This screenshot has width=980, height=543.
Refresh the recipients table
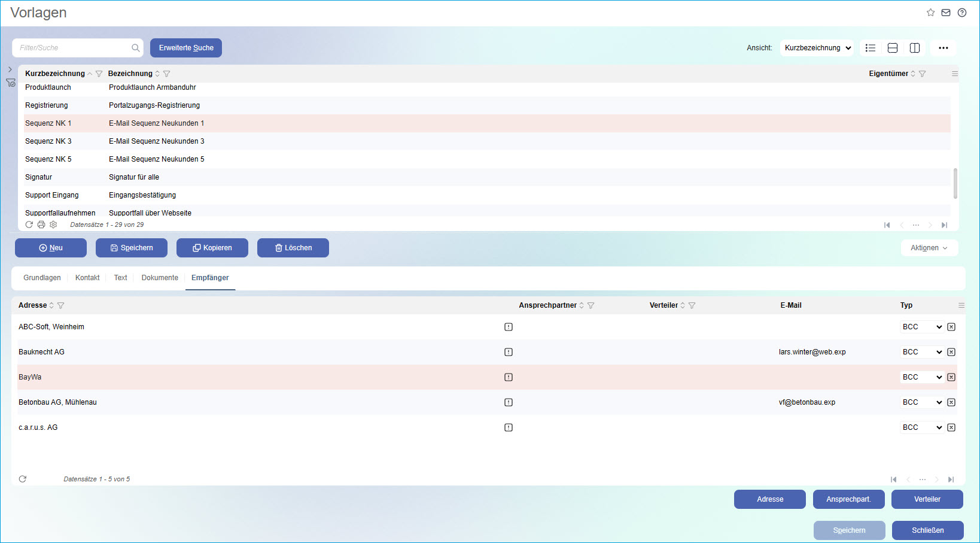23,479
